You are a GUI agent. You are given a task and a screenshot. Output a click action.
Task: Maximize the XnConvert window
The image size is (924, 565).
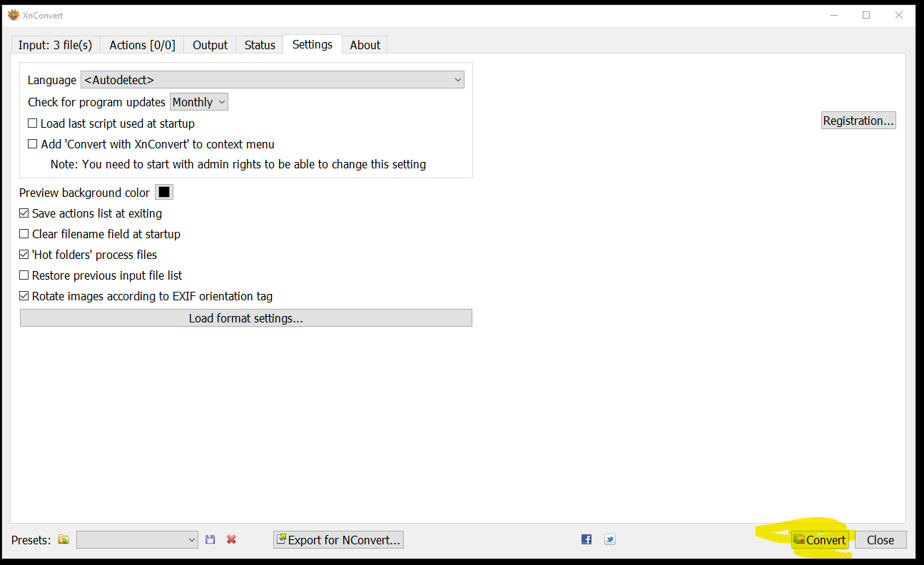[x=866, y=15]
